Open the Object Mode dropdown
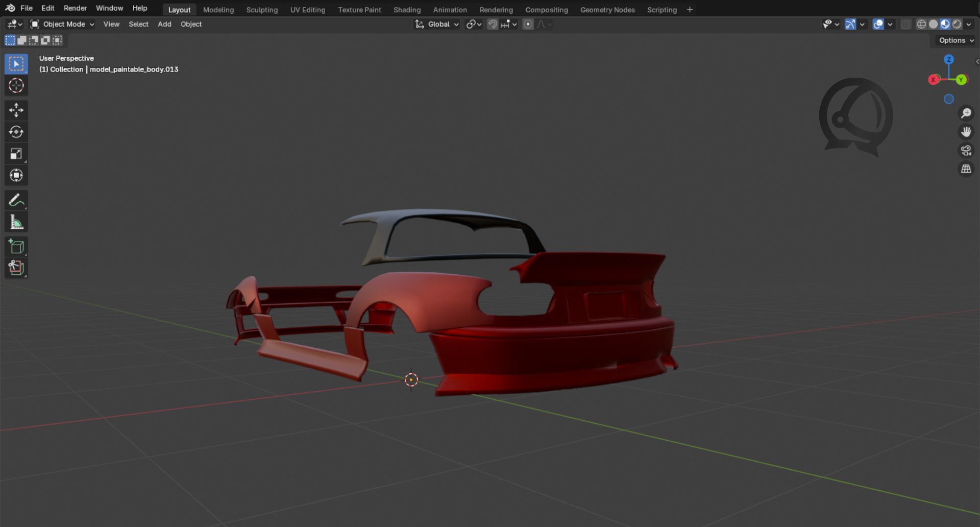Image resolution: width=980 pixels, height=527 pixels. coord(62,24)
